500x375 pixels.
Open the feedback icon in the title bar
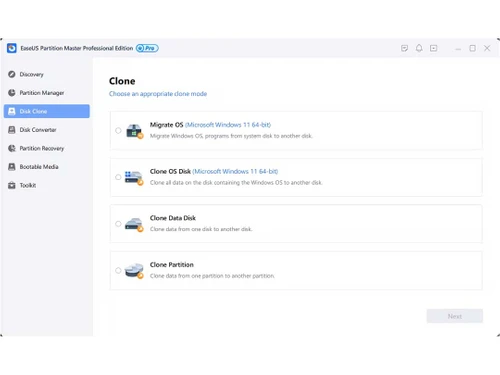404,48
